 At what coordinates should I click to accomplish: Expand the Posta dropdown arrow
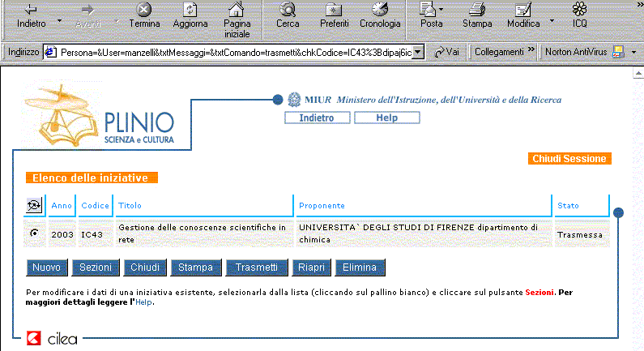[441, 9]
